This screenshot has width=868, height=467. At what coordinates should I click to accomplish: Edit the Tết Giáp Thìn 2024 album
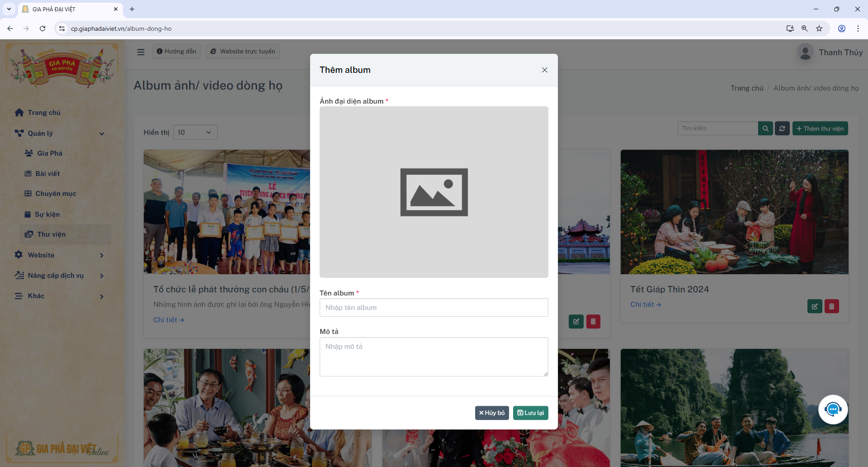[815, 306]
